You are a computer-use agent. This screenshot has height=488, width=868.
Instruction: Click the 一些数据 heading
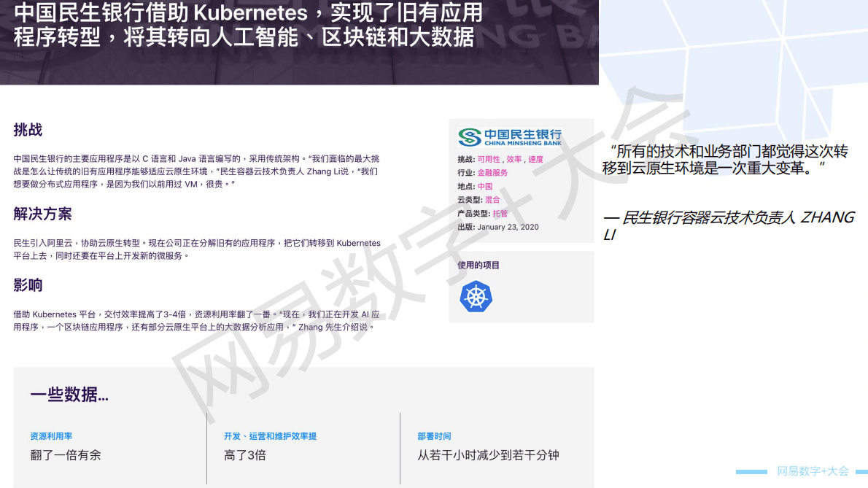[69, 395]
